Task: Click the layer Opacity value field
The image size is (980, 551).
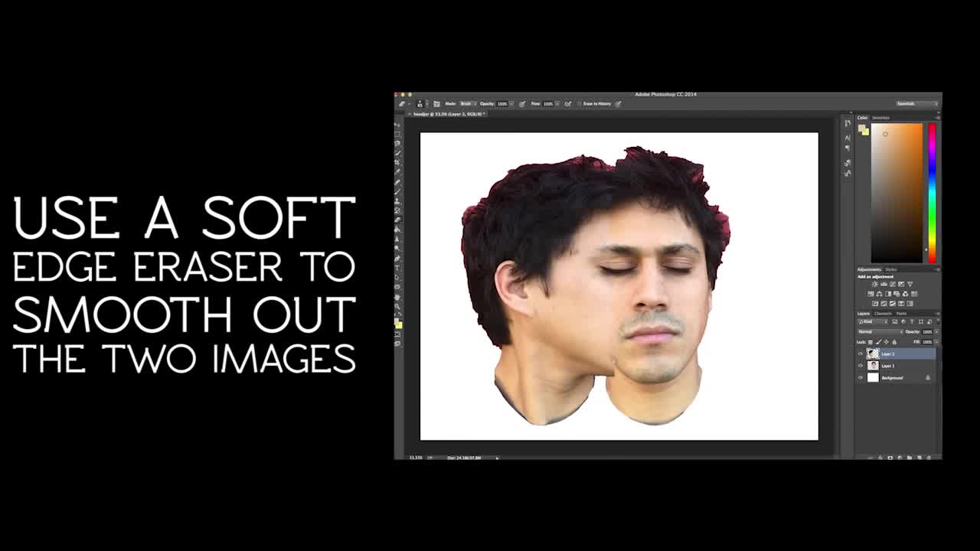Action: coord(927,332)
